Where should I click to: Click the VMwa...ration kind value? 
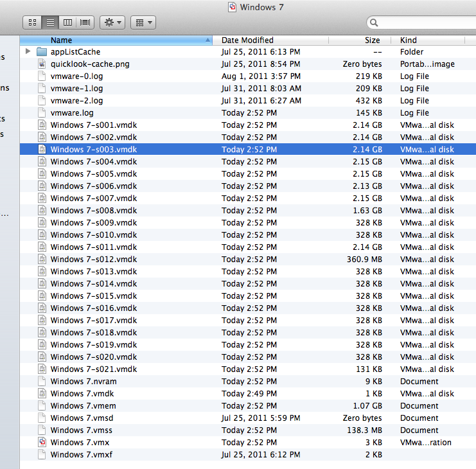point(426,442)
